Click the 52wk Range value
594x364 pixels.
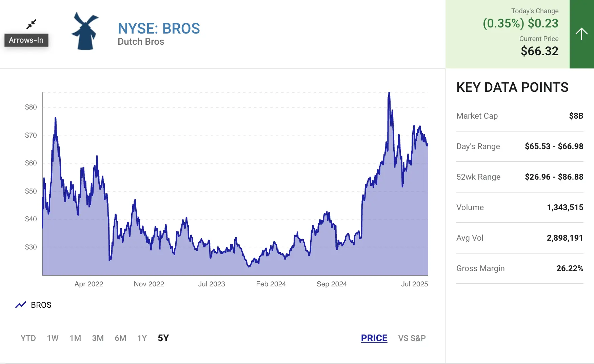[554, 177]
